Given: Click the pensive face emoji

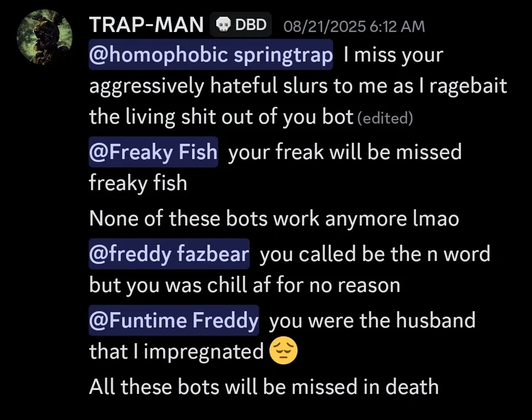Looking at the screenshot, I should tap(283, 351).
